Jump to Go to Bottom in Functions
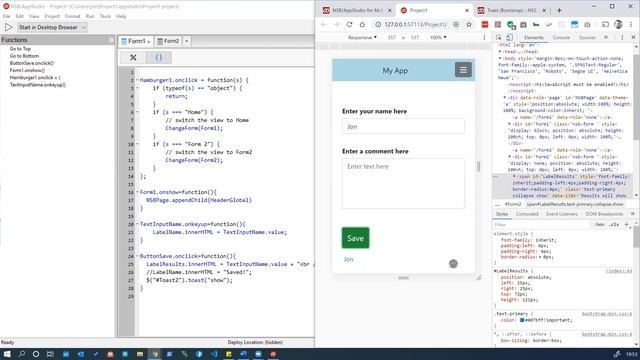This screenshot has width=640, height=360. tap(24, 56)
